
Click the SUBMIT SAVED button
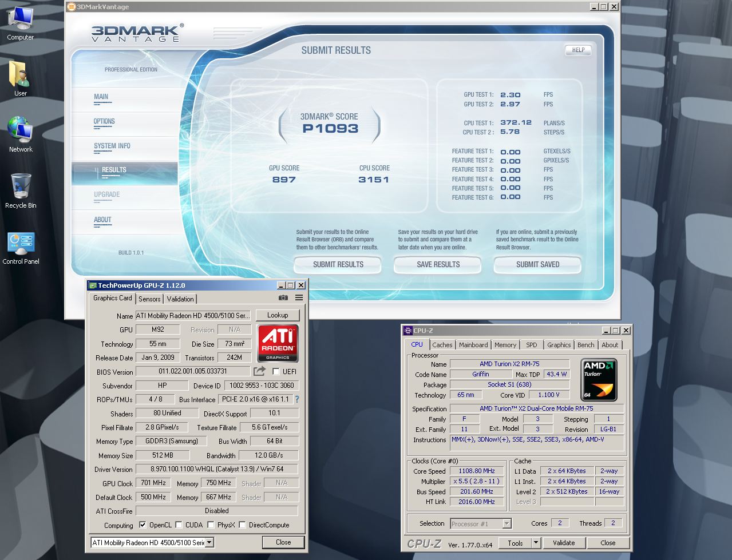(537, 265)
